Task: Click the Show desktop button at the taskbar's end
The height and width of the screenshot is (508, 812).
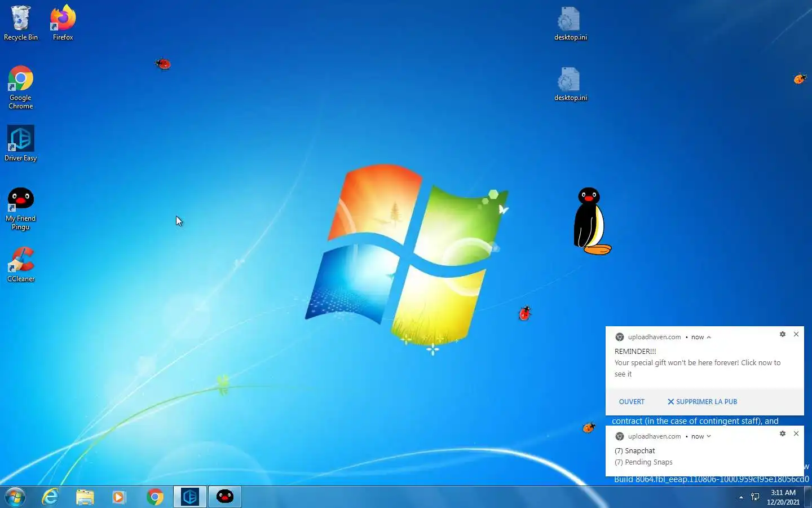Action: point(808,497)
